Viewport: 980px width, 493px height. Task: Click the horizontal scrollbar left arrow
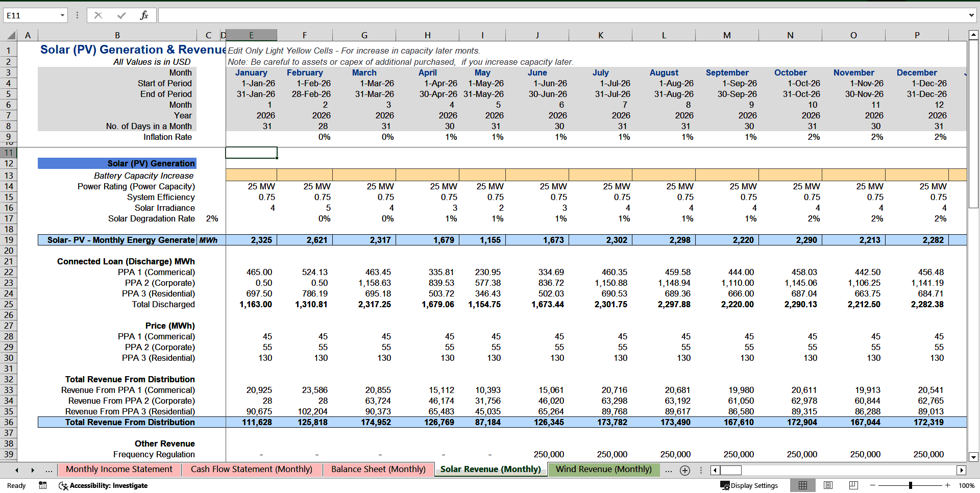715,471
